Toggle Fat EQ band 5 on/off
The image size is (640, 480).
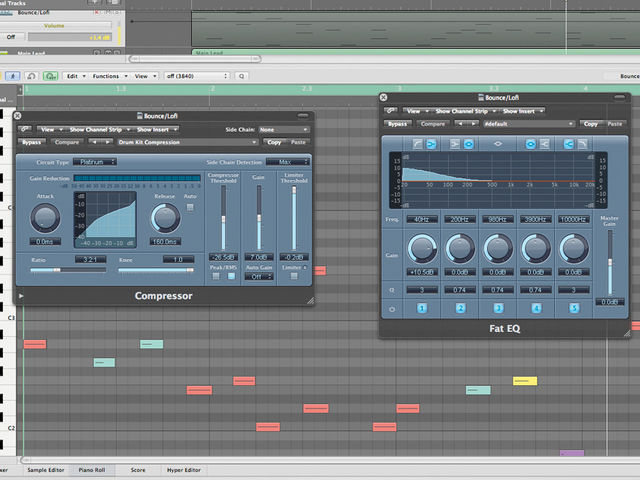[574, 308]
